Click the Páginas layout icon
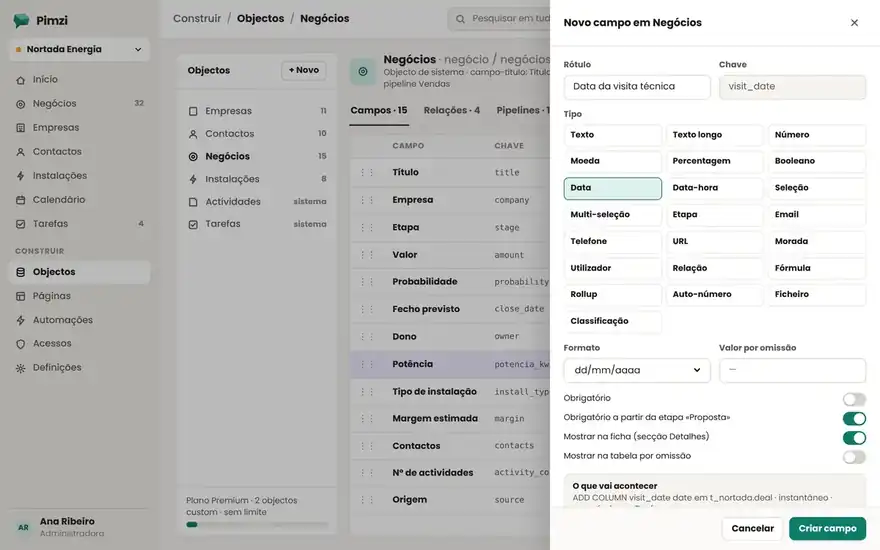 point(21,296)
